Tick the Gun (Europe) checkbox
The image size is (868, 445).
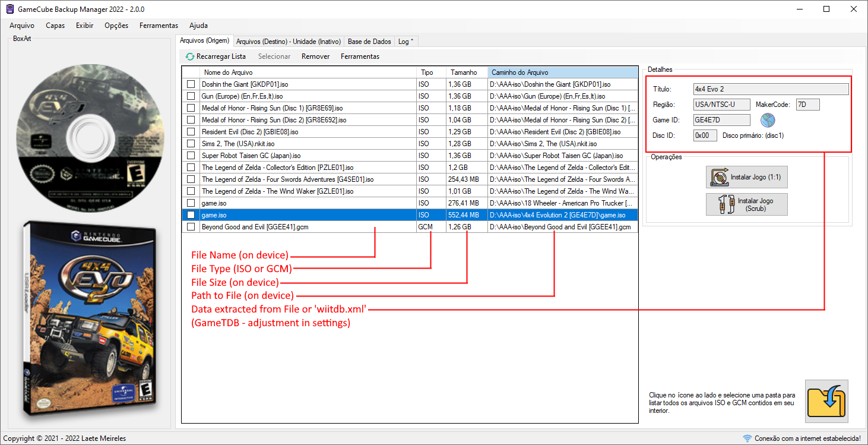tap(191, 96)
